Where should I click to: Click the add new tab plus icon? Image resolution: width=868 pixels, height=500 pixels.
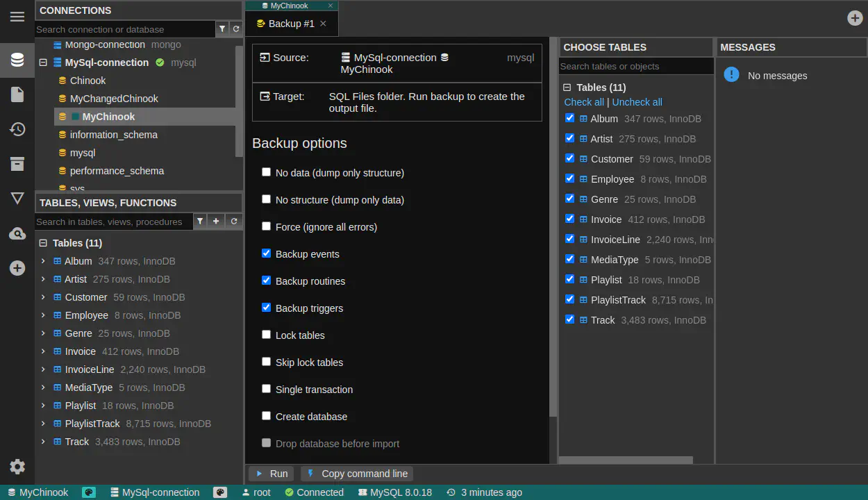point(855,18)
